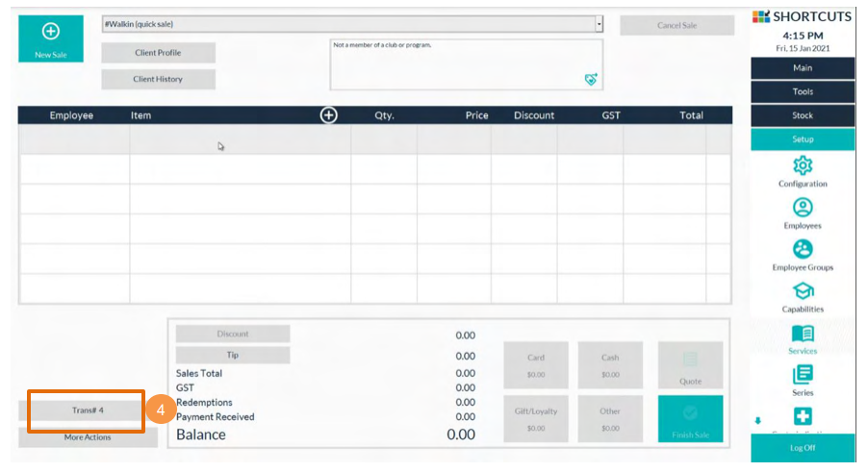This screenshot has width=868, height=472.
Task: Click the Discount column header
Action: point(534,115)
